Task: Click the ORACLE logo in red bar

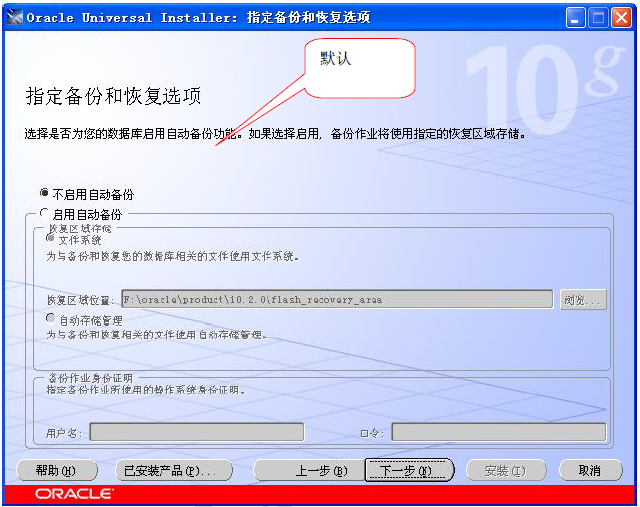Action: tap(74, 494)
